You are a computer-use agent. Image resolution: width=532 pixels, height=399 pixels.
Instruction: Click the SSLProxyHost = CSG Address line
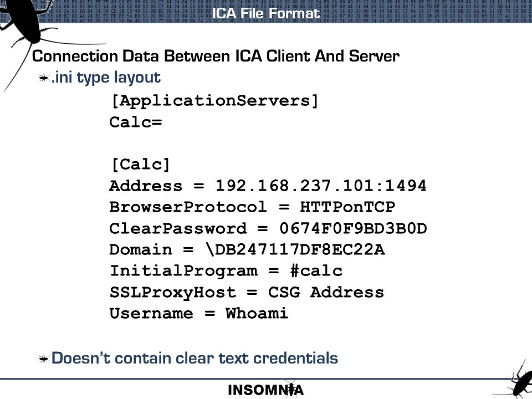[247, 292]
